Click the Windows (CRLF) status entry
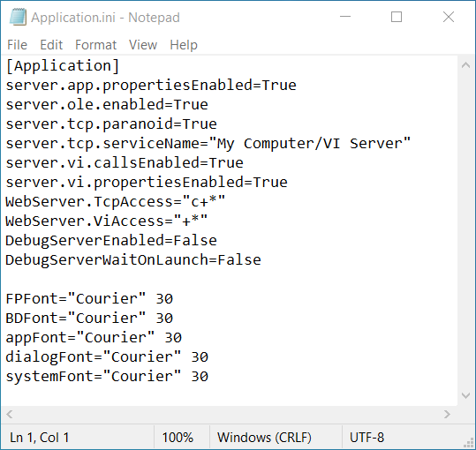476x450 pixels. click(264, 438)
